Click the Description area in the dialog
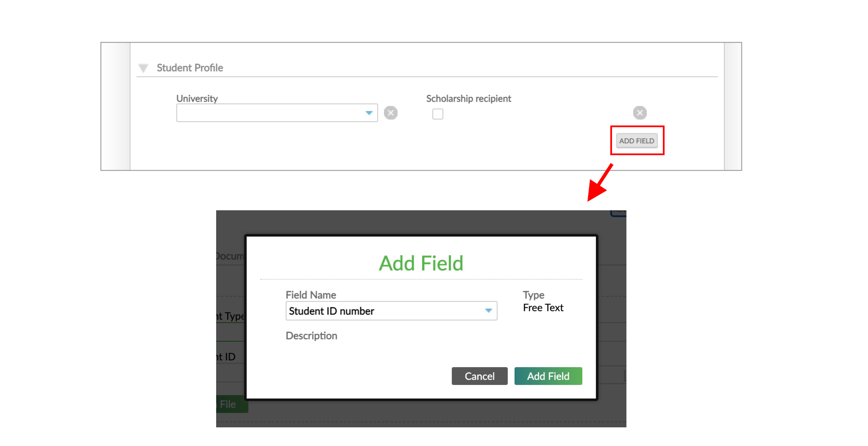This screenshot has height=446, width=868. click(x=311, y=336)
